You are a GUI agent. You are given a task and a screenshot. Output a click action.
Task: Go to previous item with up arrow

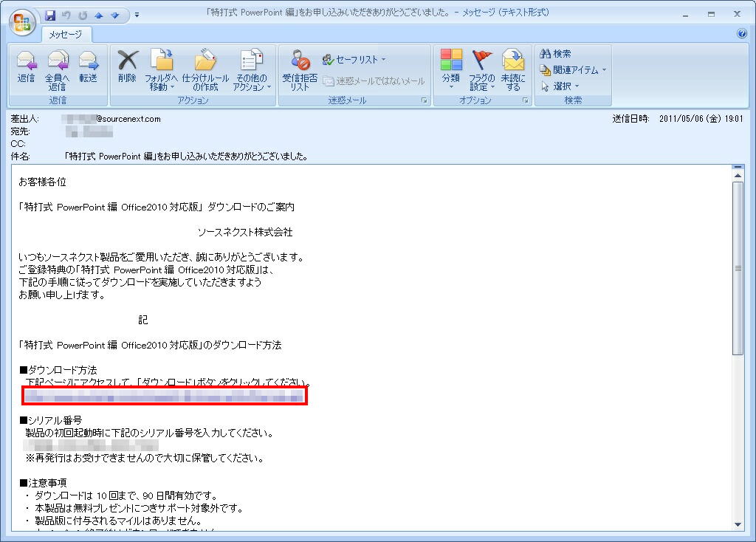(x=99, y=16)
